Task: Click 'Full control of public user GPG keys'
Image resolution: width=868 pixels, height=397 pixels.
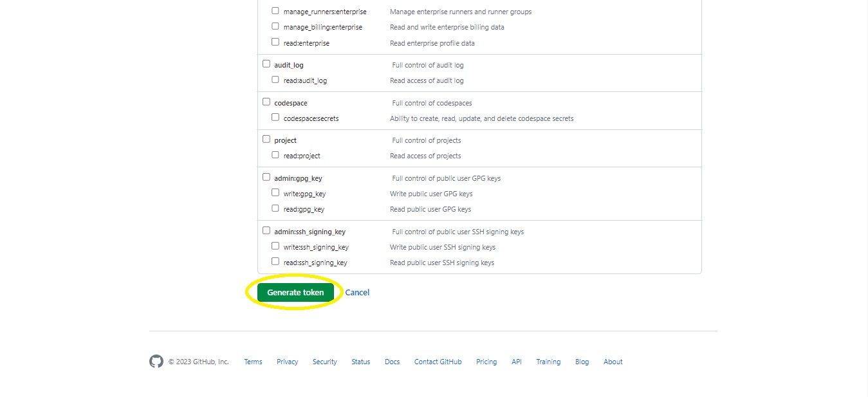Action: click(447, 178)
